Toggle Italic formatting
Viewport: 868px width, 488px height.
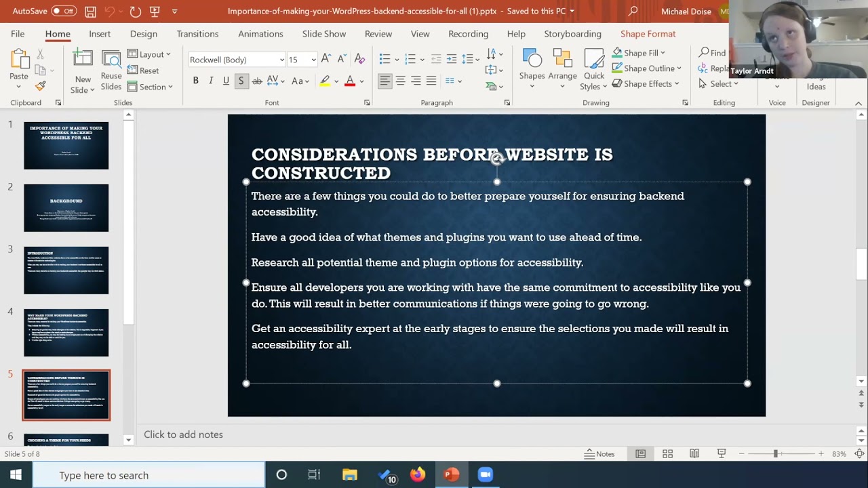point(211,81)
